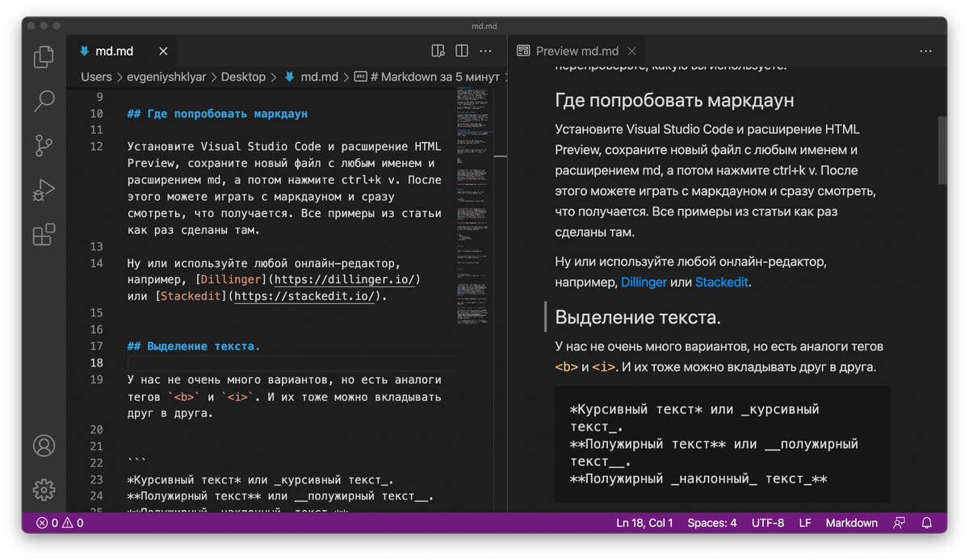Click the '## Выделение текста.' heading in editor
Screen dimensions: 969x560
point(194,346)
